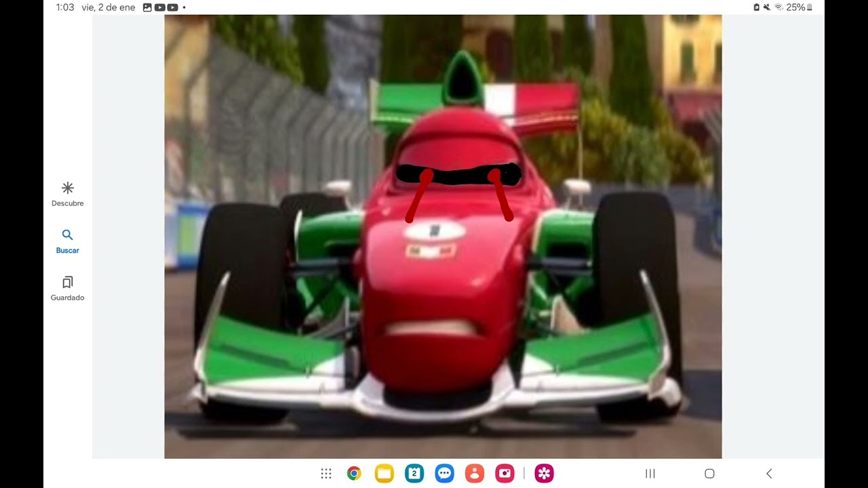Open the blue Messages app
The height and width of the screenshot is (488, 868).
pyautogui.click(x=444, y=474)
